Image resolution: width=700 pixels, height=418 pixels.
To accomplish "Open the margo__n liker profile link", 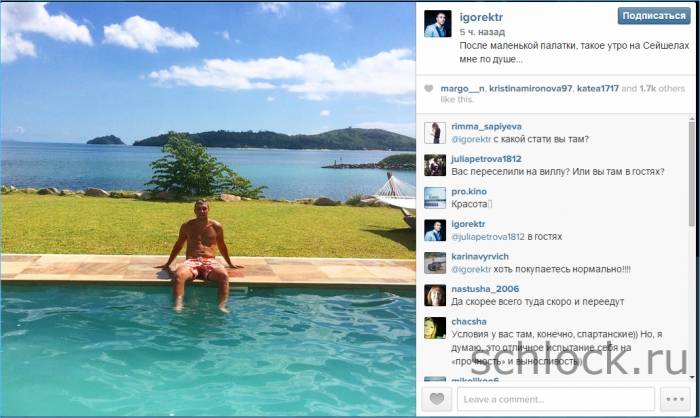I will (x=462, y=88).
